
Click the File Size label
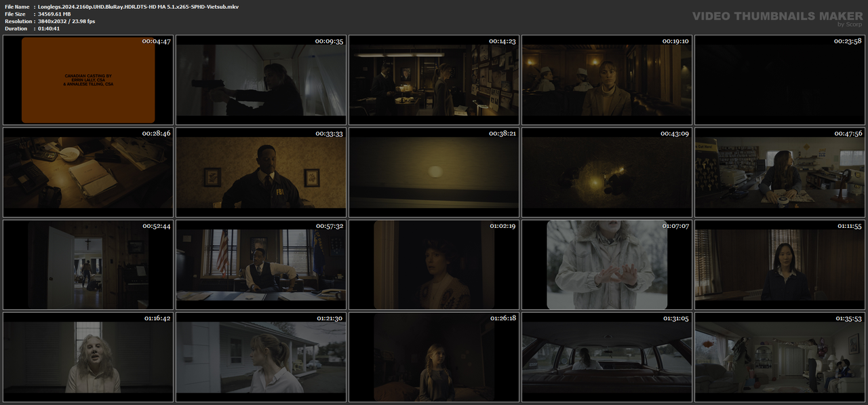coord(15,14)
